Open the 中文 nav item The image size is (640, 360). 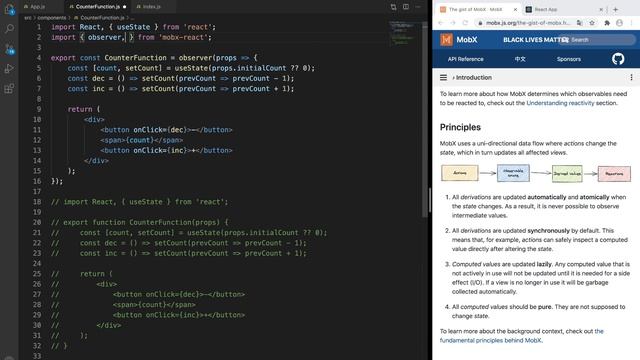coord(520,59)
